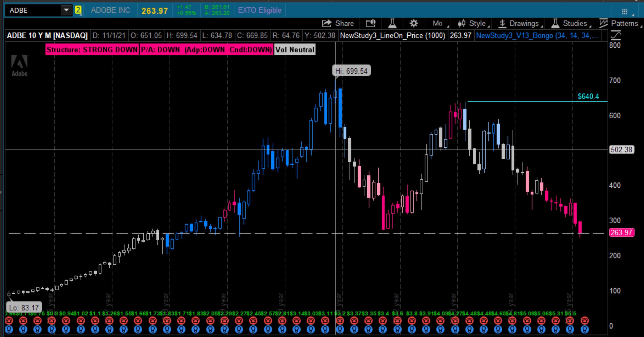Viewport: 644px width, 337px height.
Task: Click the cyan $640.4 price level line
Action: pos(538,101)
